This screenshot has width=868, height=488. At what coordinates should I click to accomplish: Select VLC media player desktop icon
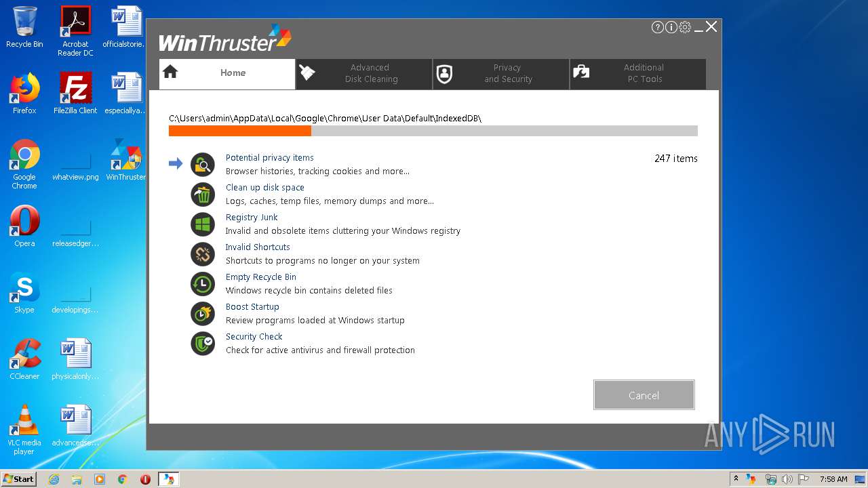24,430
